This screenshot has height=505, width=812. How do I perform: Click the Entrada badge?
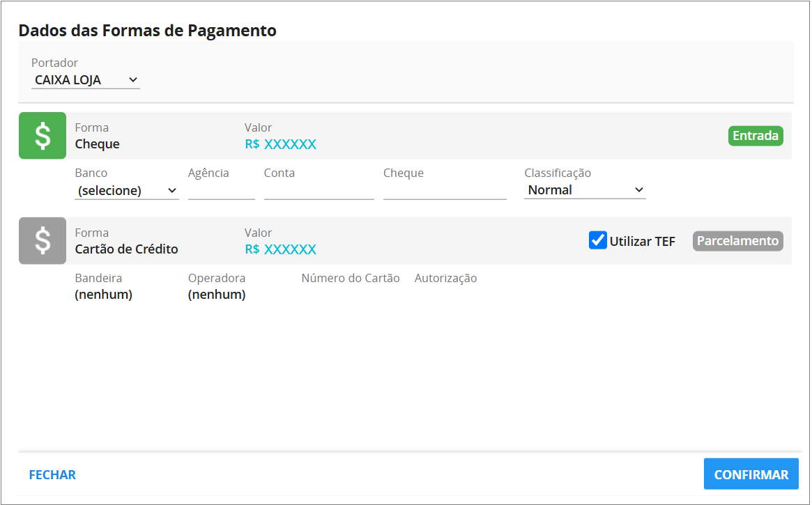pyautogui.click(x=756, y=136)
